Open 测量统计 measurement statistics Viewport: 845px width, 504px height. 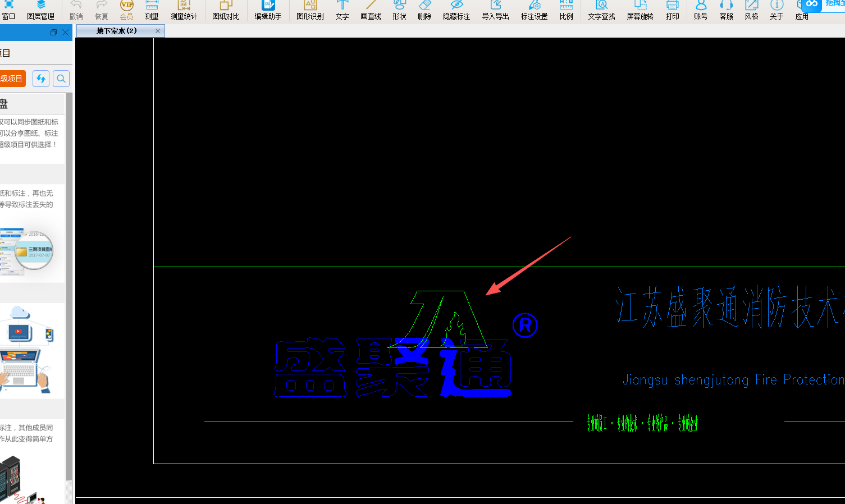(x=184, y=10)
